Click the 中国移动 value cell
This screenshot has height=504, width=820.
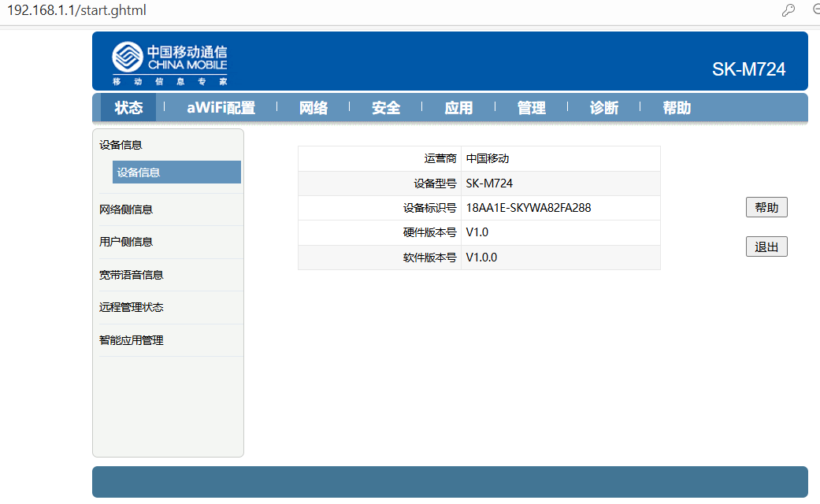click(561, 158)
